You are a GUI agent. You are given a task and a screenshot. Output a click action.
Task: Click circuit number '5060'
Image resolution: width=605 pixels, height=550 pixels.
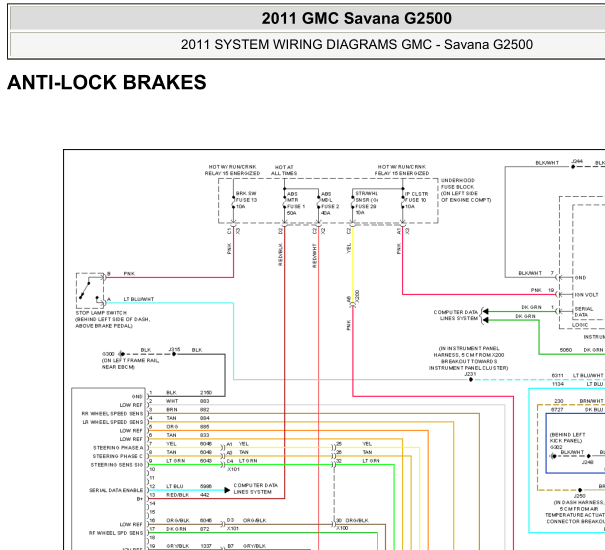566,350
